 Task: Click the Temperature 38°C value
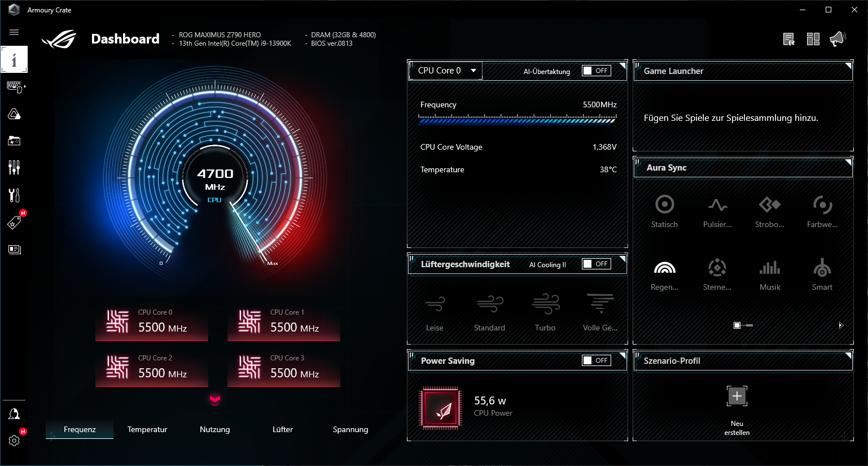tap(608, 169)
